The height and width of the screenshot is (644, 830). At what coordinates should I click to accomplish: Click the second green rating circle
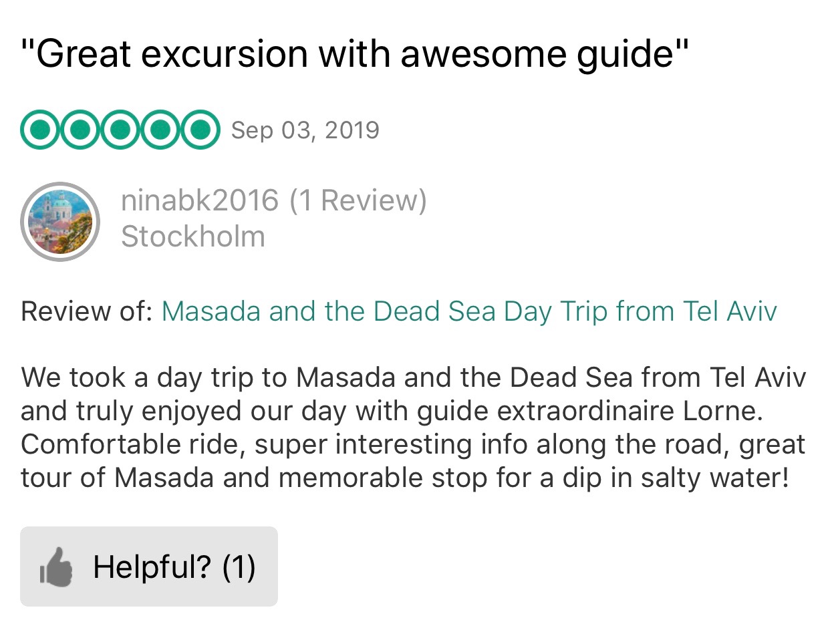point(80,130)
